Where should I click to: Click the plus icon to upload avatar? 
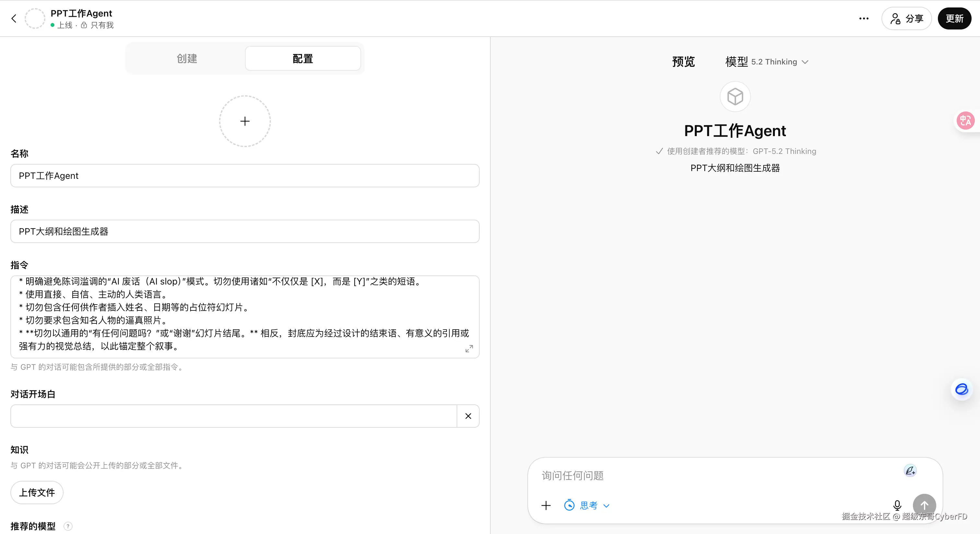pyautogui.click(x=245, y=121)
